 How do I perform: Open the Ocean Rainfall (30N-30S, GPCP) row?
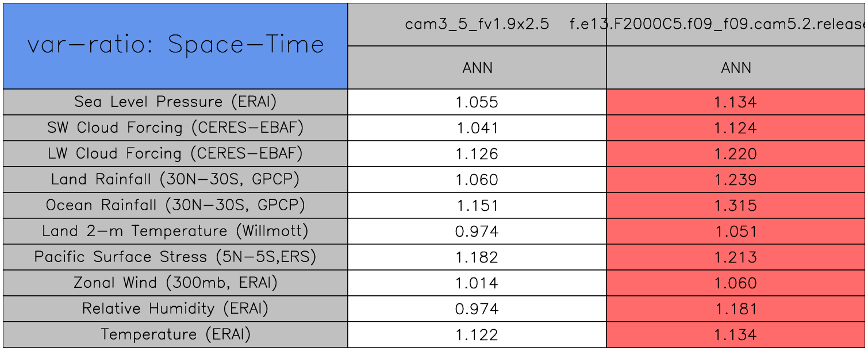[x=175, y=205]
